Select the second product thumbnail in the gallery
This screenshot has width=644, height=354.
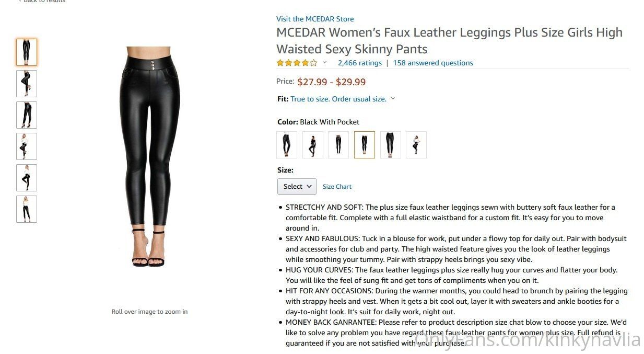[27, 84]
